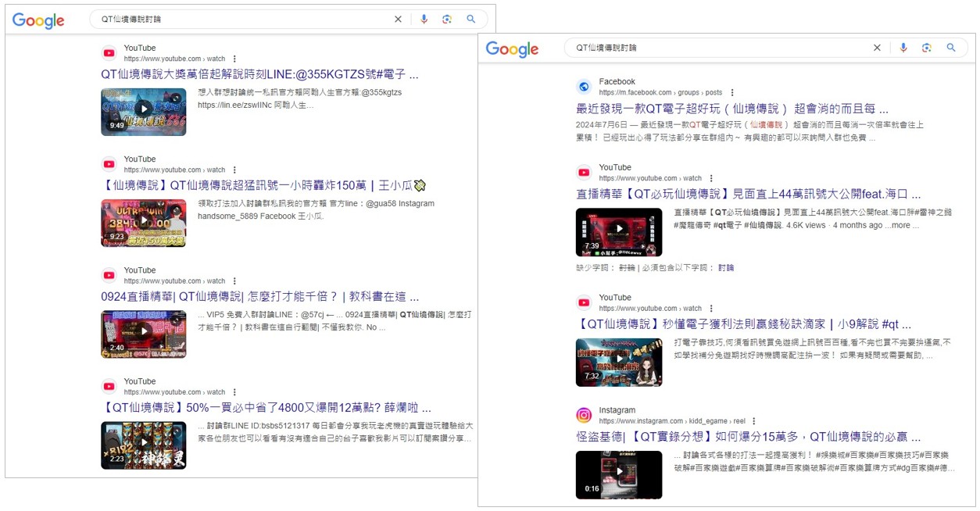This screenshot has width=980, height=511.
Task: Open Google Lens image search in left window
Action: pyautogui.click(x=447, y=20)
